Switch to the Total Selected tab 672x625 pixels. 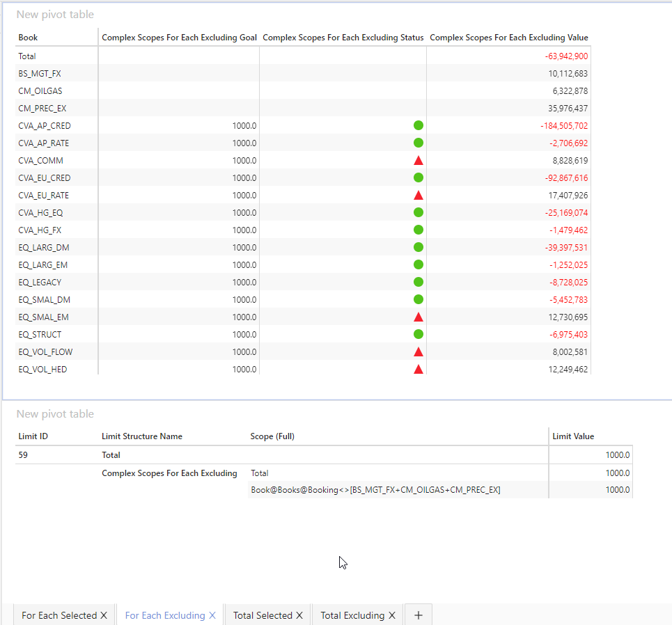tap(263, 615)
